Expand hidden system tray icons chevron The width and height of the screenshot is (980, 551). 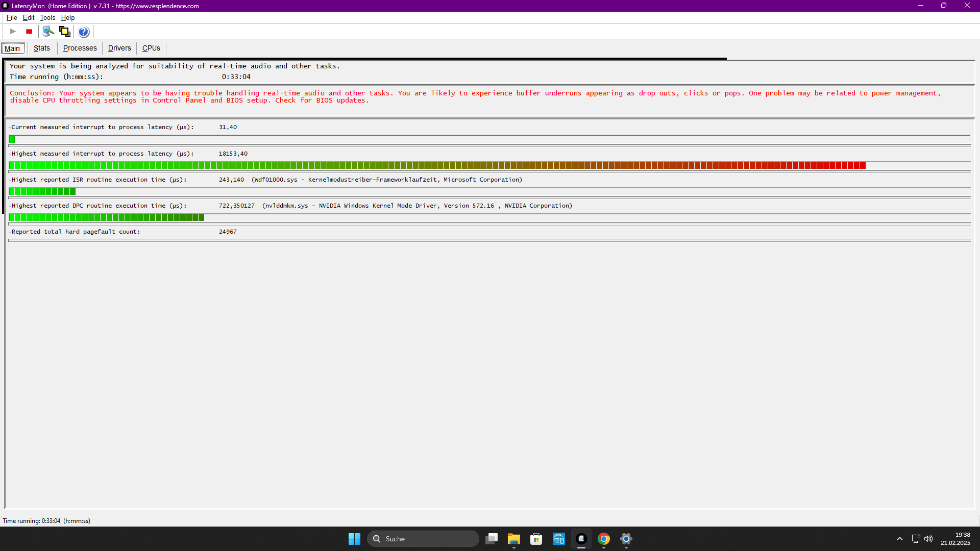coord(900,539)
